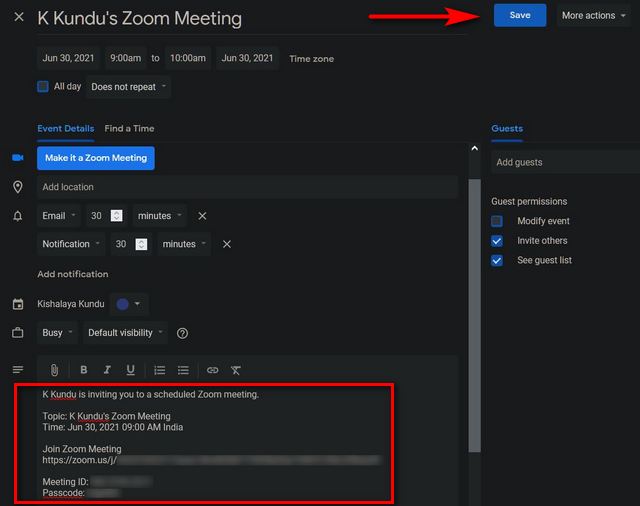Change the 10:00am end time
Image resolution: width=640 pixels, height=506 pixels.
pos(188,58)
